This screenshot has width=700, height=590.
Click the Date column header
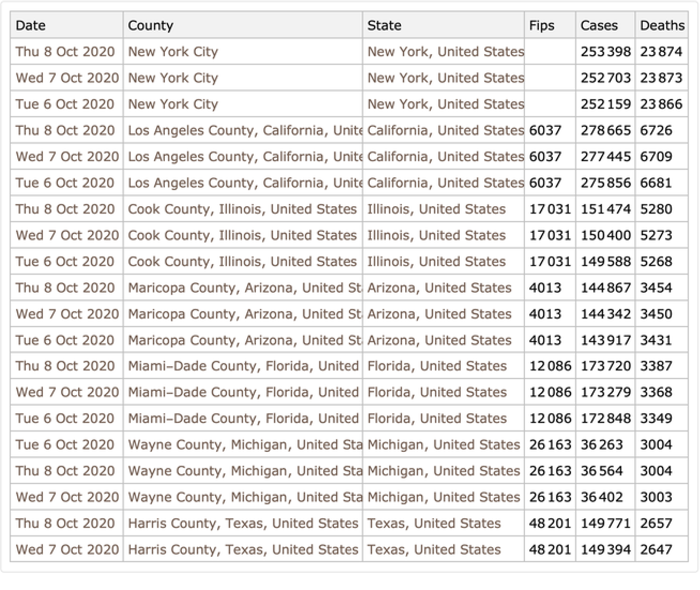click(x=31, y=26)
